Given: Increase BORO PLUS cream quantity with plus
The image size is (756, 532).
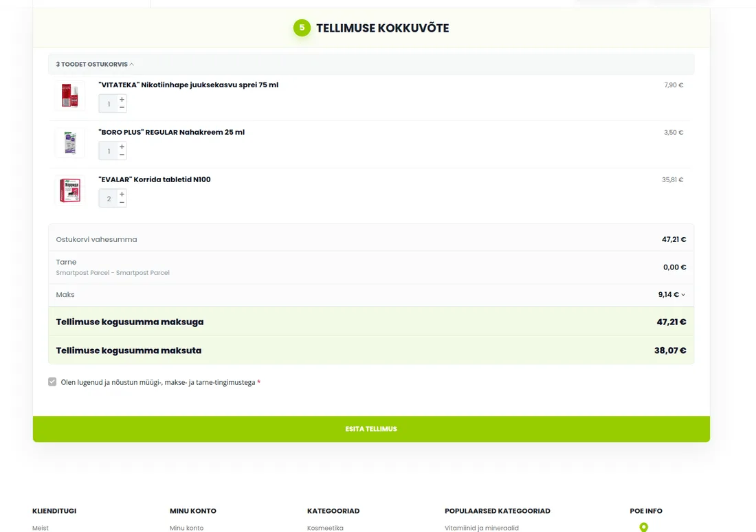Looking at the screenshot, I should (x=122, y=146).
